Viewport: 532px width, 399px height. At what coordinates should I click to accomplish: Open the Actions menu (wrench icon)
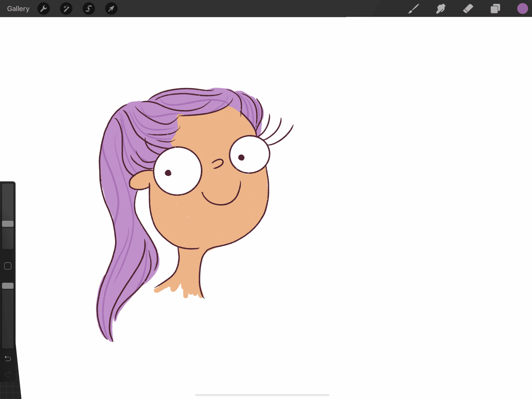[x=43, y=9]
